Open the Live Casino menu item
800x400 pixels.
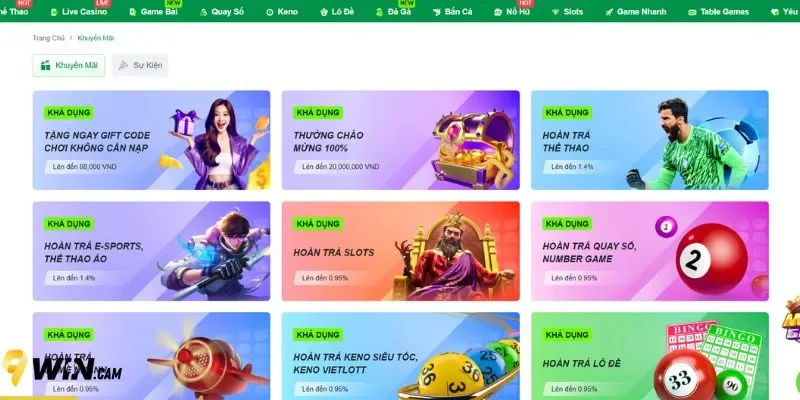click(79, 11)
